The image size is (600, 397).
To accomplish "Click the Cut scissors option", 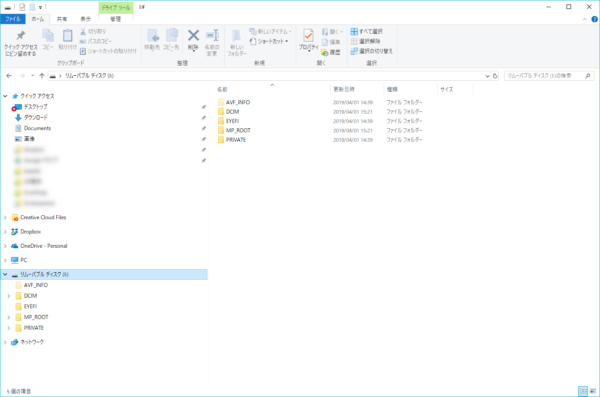I will (x=93, y=31).
